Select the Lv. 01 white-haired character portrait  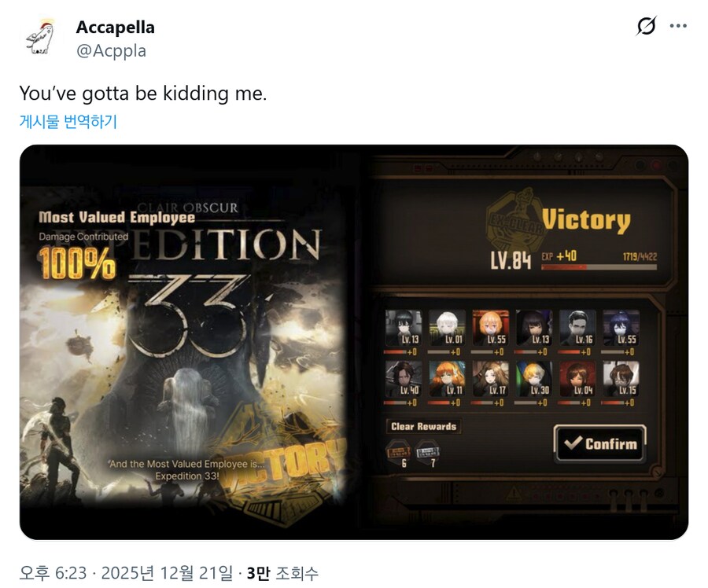[447, 329]
